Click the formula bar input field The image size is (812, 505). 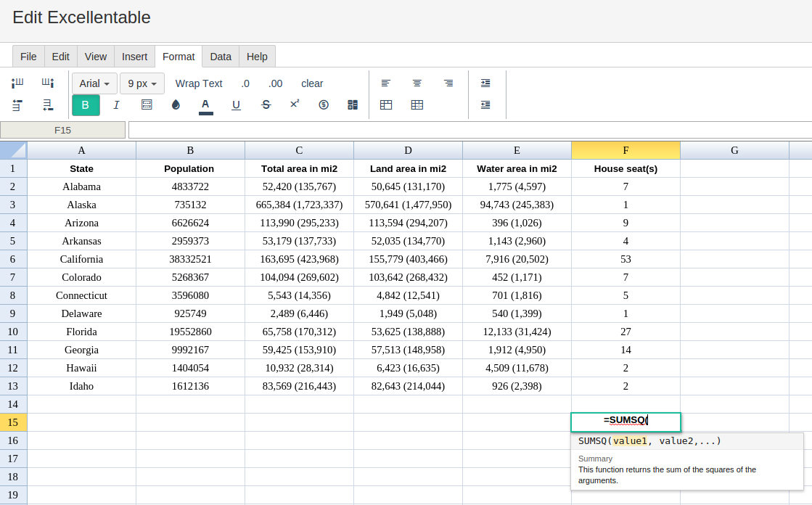tap(469, 130)
